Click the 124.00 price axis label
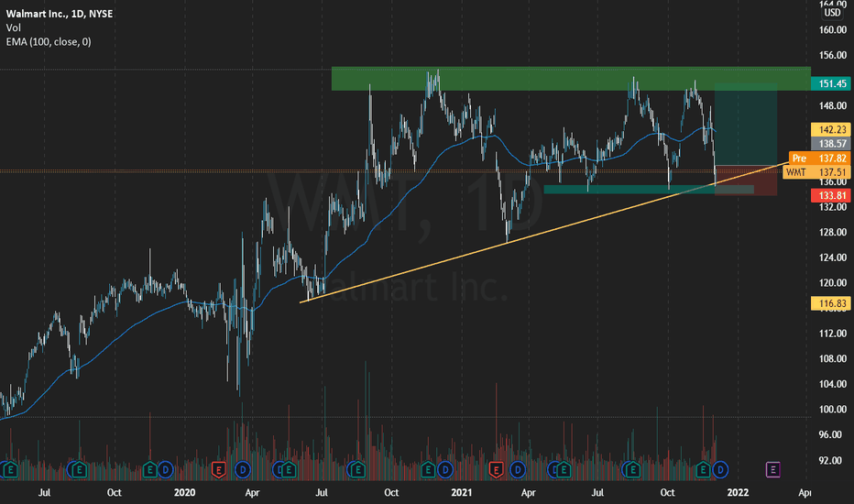854x504 pixels. coord(833,257)
